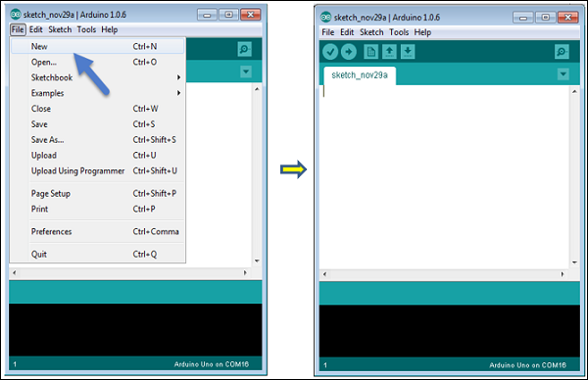Viewport: 588px width, 380px height.
Task: Click the Upload arrow icon in toolbar
Action: (348, 52)
